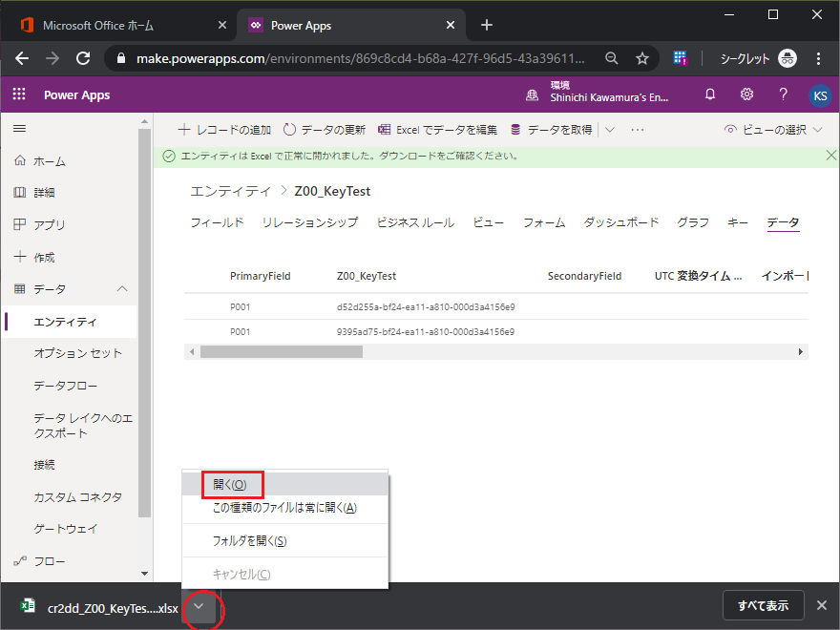Click the SecondaryField column header
The height and width of the screenshot is (630, 840).
(584, 276)
